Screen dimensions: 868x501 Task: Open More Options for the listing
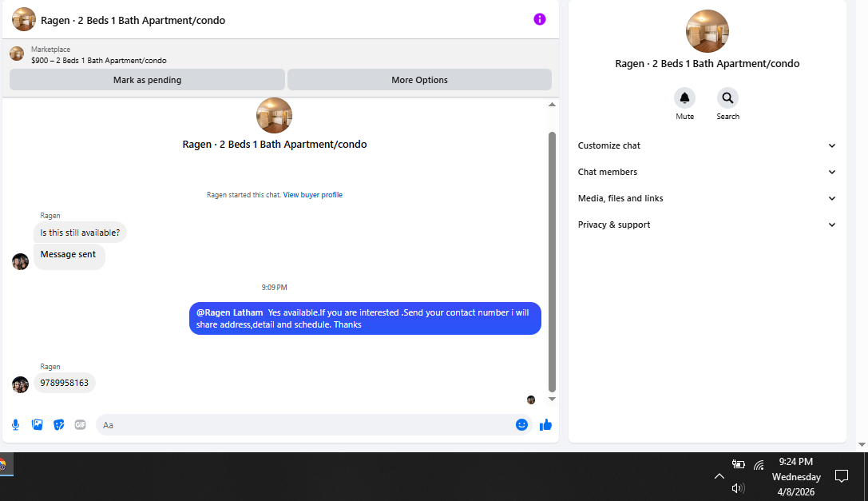[419, 80]
